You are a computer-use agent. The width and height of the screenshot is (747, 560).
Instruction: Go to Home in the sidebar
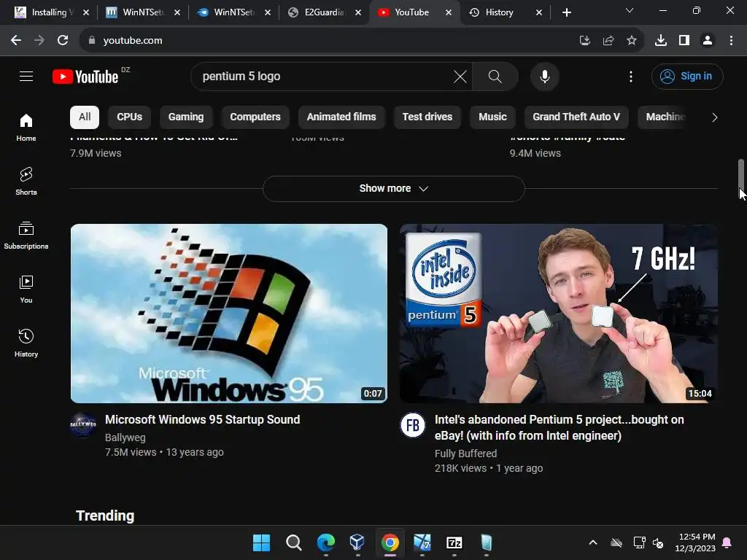point(26,127)
